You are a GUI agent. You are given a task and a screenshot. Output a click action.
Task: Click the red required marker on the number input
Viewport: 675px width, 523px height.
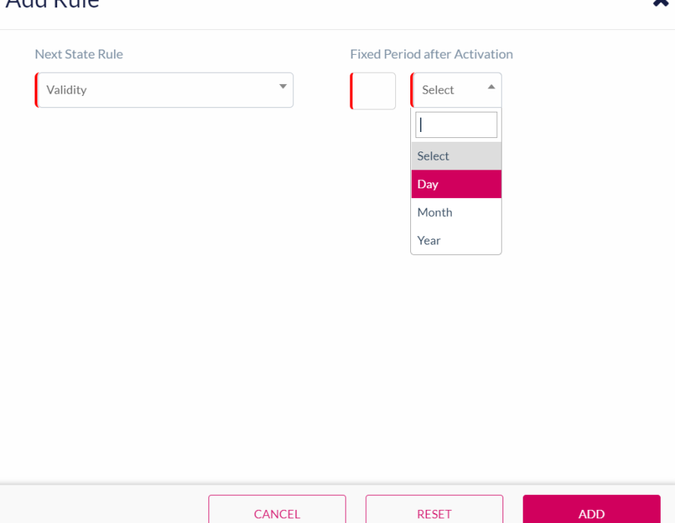[352, 91]
